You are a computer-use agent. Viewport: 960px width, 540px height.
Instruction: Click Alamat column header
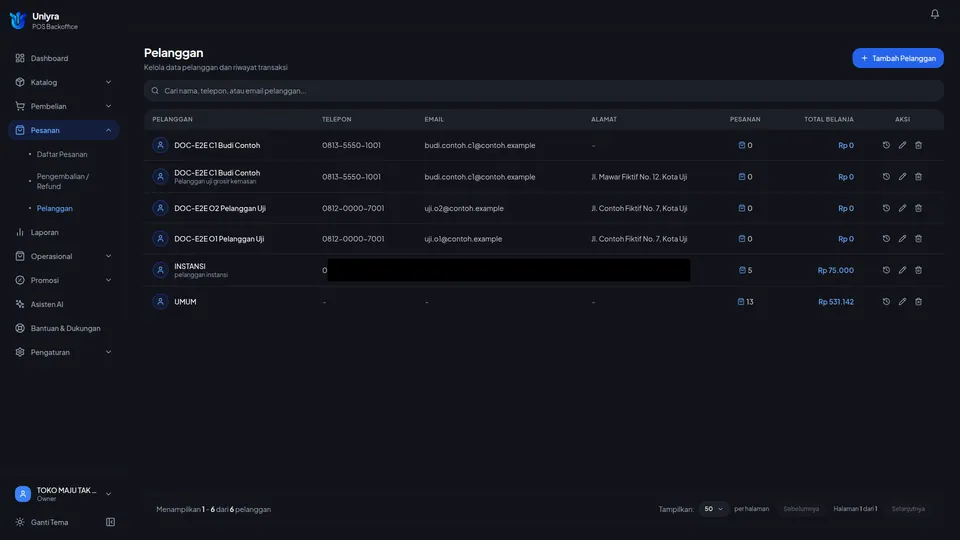point(604,119)
